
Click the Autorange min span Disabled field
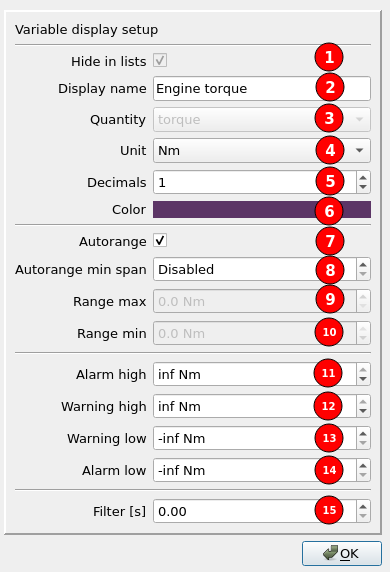tap(255, 269)
